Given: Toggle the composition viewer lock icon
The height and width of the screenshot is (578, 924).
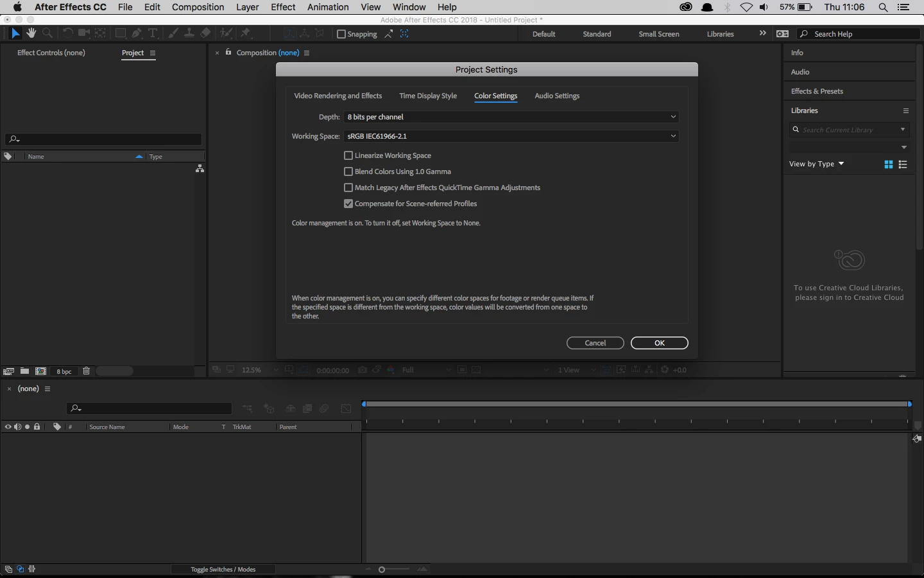Looking at the screenshot, I should pos(228,52).
